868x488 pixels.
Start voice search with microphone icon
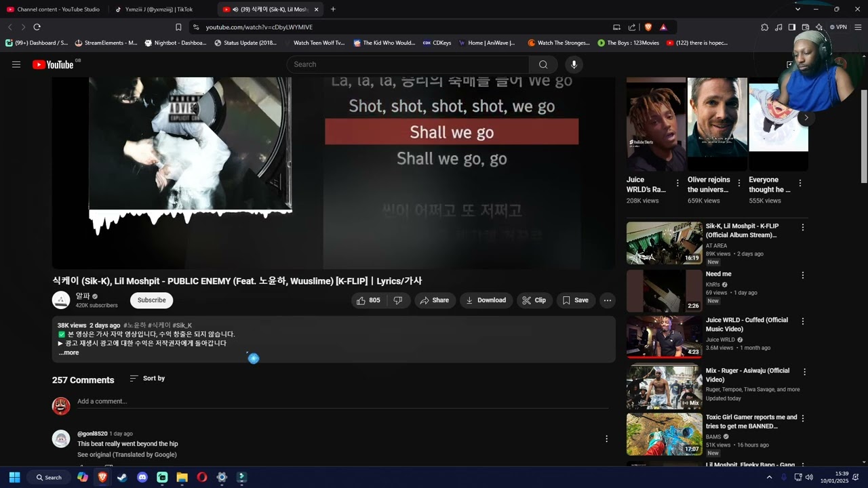click(x=574, y=64)
